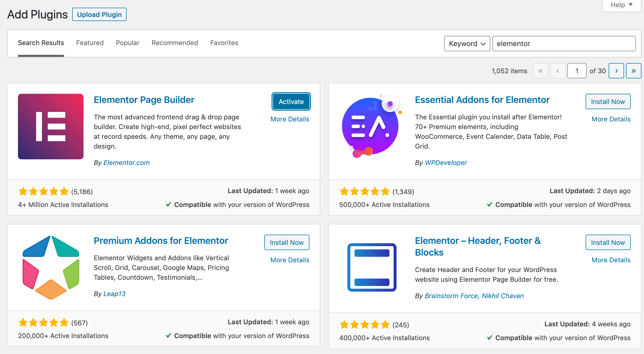This screenshot has height=354, width=644.
Task: Click the Header, Footer & Blocks icon
Action: click(x=372, y=267)
